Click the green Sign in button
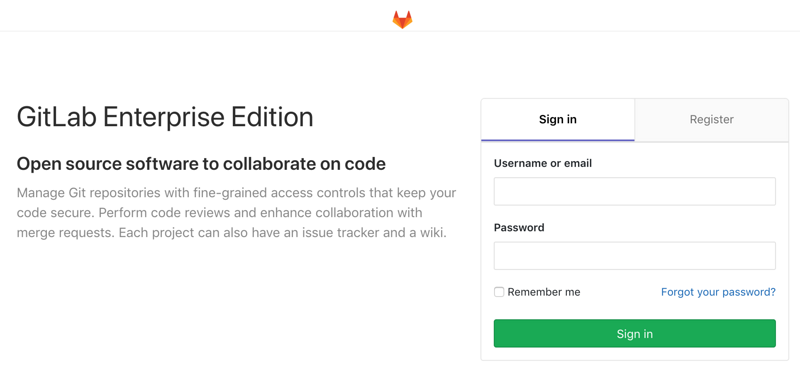 (x=635, y=334)
